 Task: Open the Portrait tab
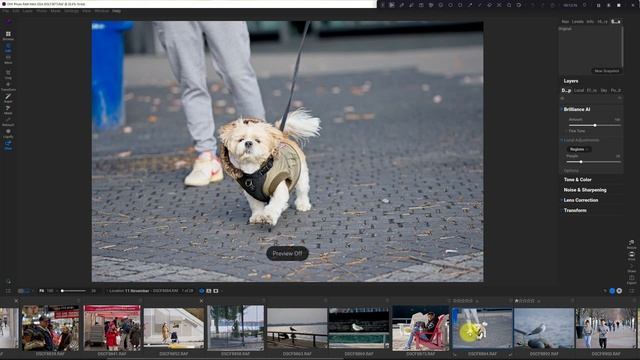tap(616, 90)
